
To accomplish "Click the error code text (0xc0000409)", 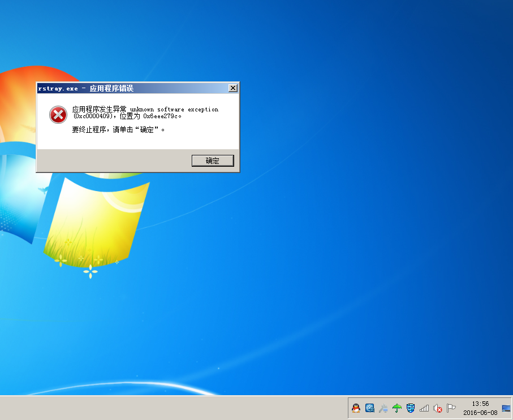I will [x=93, y=116].
